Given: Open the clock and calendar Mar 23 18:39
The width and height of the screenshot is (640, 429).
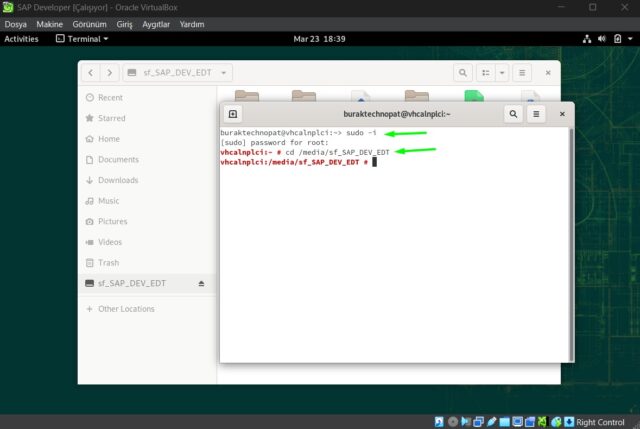Looking at the screenshot, I should pos(319,39).
